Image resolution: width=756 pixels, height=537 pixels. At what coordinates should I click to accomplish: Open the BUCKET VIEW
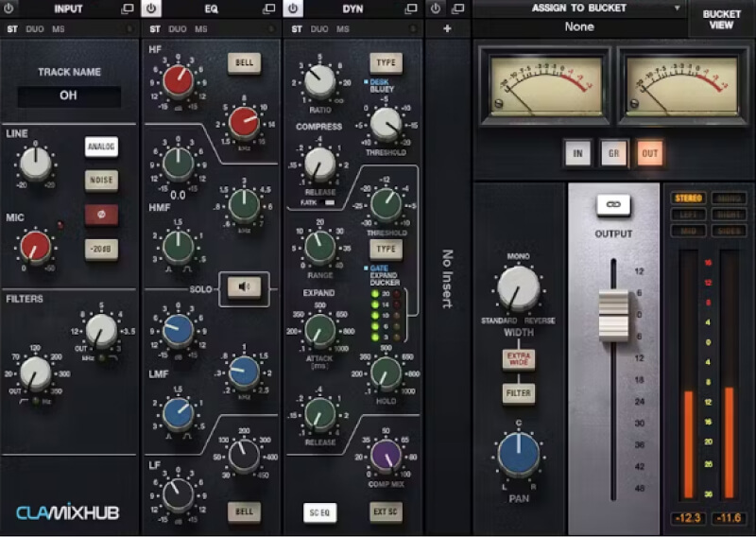coord(721,19)
